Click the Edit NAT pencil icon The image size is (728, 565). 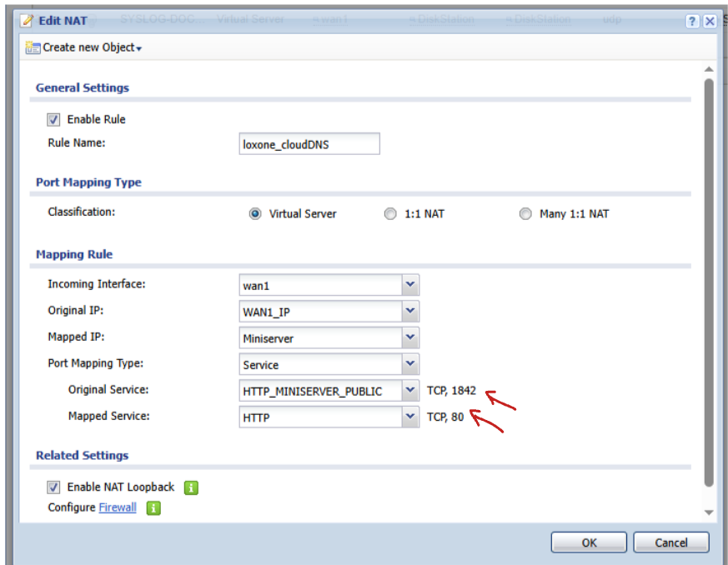point(28,20)
